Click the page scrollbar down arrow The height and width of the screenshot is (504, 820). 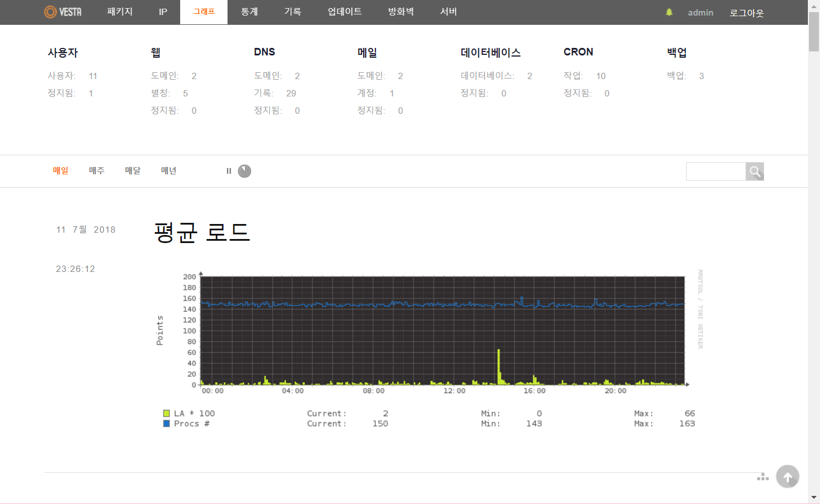[814, 498]
